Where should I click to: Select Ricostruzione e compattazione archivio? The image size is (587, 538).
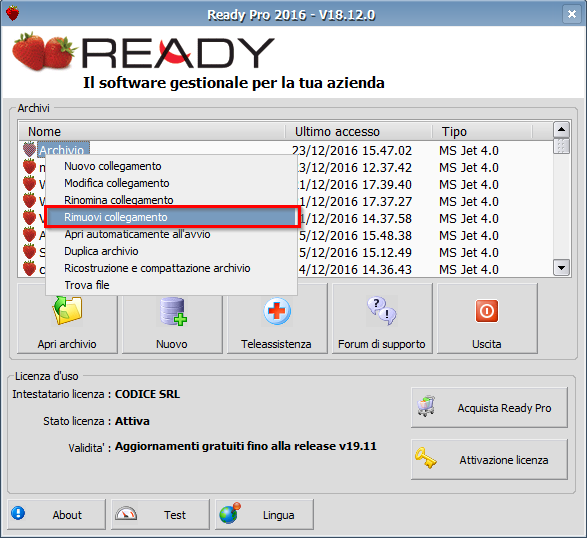[x=171, y=268]
